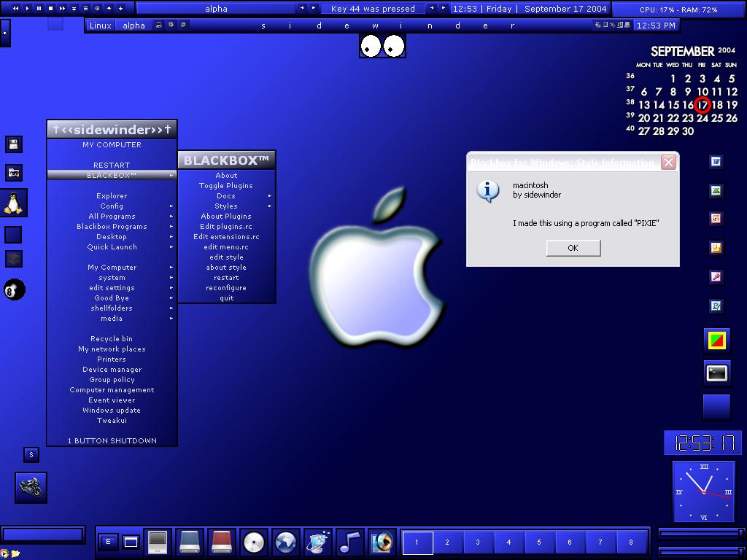
Task: Click the previous workspace arrow next to alpha
Action: pos(302,8)
